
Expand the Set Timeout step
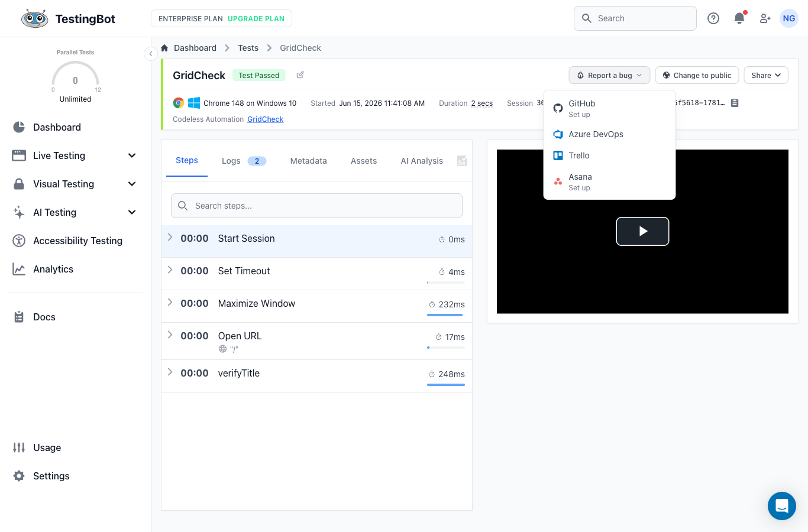pyautogui.click(x=170, y=270)
